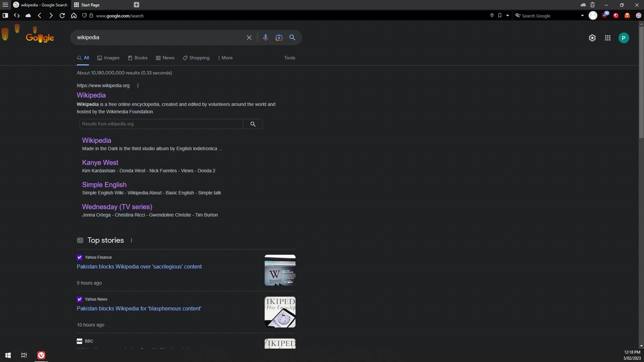The height and width of the screenshot is (362, 644).
Task: Switch to Shopping results
Action: (x=196, y=58)
